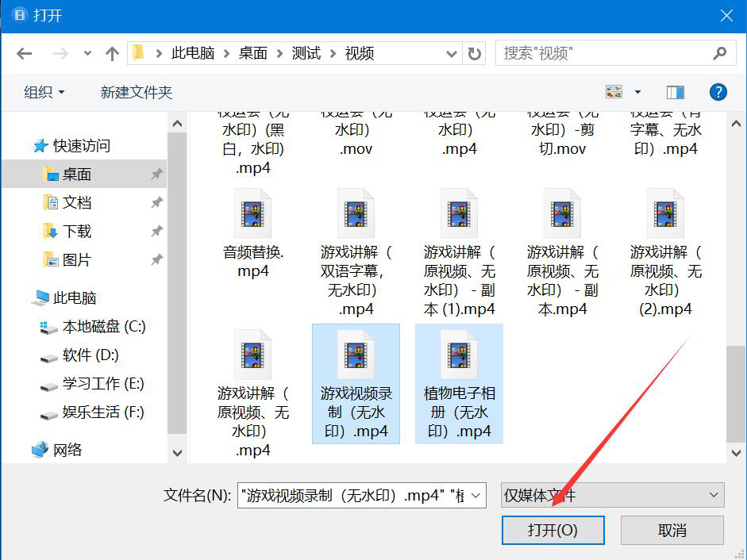Select 游戏讲解（原视频、无水印）(2).mp4 file
Image resolution: width=747 pixels, height=560 pixels.
665,252
